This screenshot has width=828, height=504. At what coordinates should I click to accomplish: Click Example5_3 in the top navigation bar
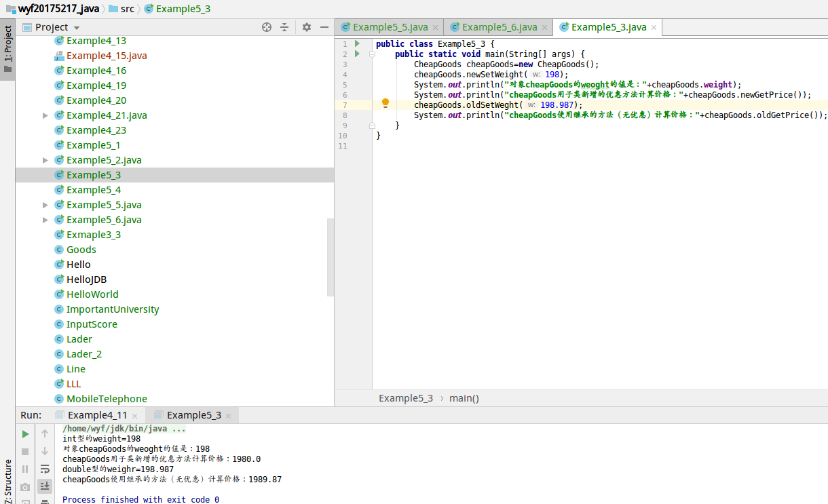(x=177, y=9)
